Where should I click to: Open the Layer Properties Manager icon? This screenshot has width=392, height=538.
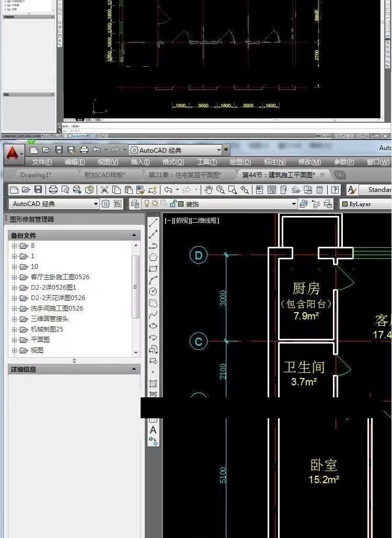click(x=135, y=204)
